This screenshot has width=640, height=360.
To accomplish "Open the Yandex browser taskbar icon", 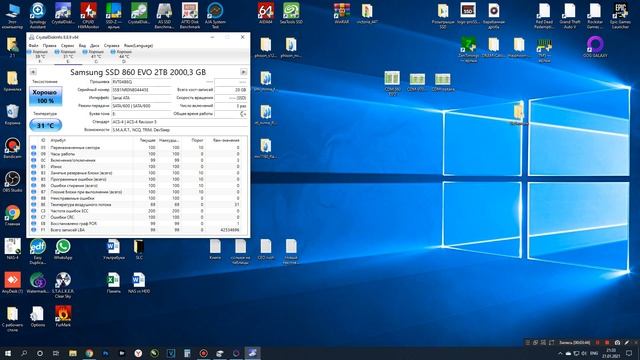I will click(x=138, y=353).
